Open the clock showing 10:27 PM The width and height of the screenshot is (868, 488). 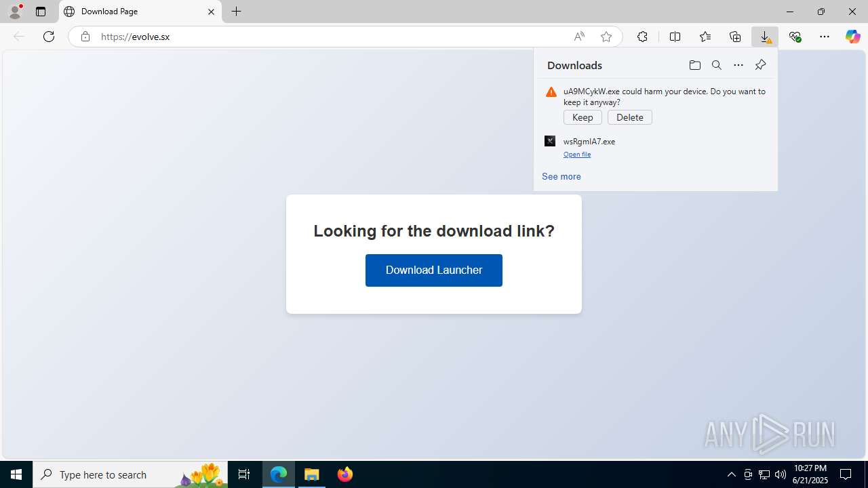click(810, 474)
